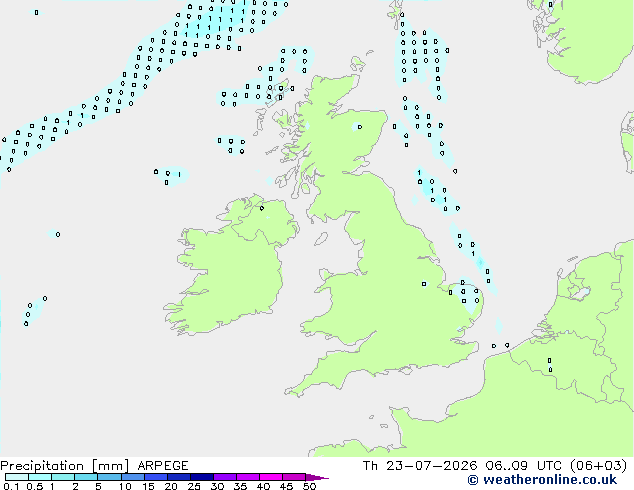Click the over-50 mm arrow tip on legend
This screenshot has height=490, width=634.
tap(317, 478)
